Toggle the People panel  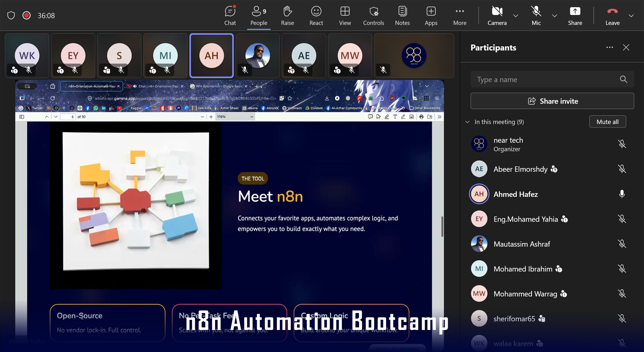(x=259, y=16)
